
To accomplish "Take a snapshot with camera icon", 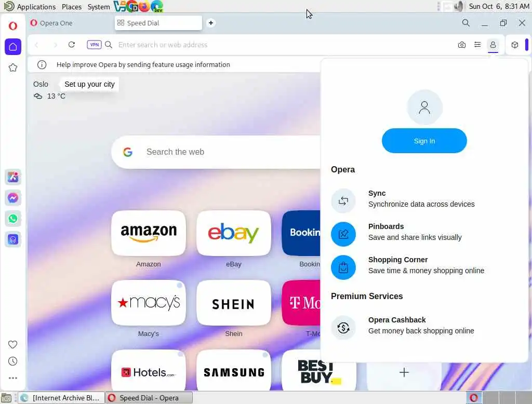I will [x=461, y=45].
